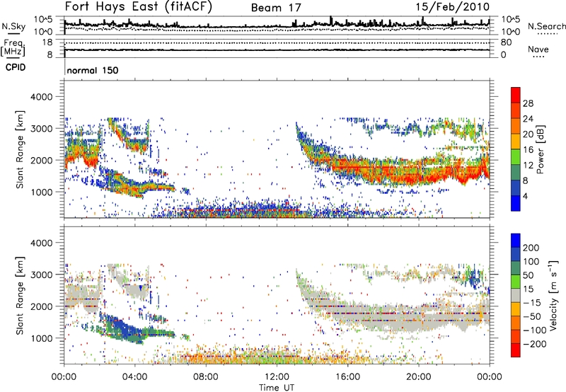
Task: Click the '200' Velocity colorbar value
Action: (531, 248)
